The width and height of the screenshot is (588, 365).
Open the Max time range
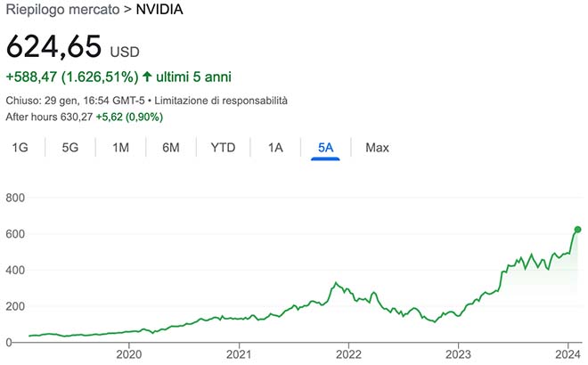(377, 148)
